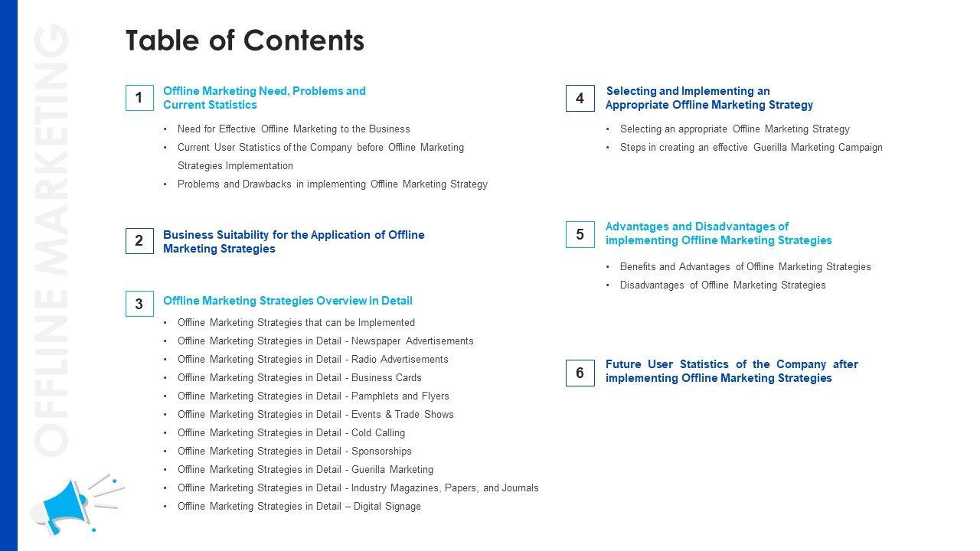The width and height of the screenshot is (980, 551).
Task: Click the 'Radio Advertisements' bullet item
Action: pyautogui.click(x=312, y=360)
